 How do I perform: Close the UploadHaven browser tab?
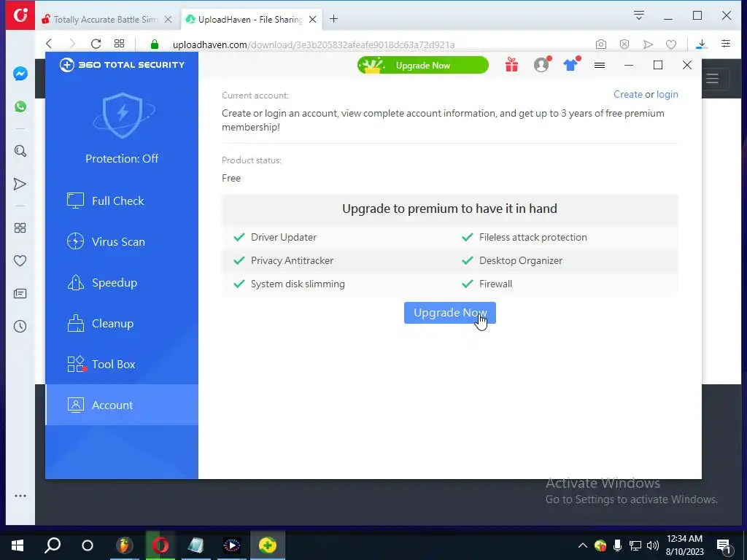(x=312, y=20)
